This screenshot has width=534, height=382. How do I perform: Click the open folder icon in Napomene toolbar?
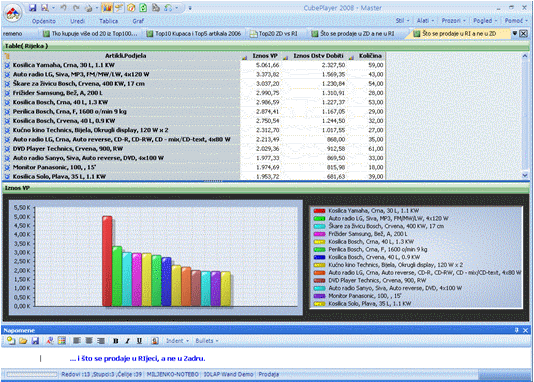[x=23, y=341]
